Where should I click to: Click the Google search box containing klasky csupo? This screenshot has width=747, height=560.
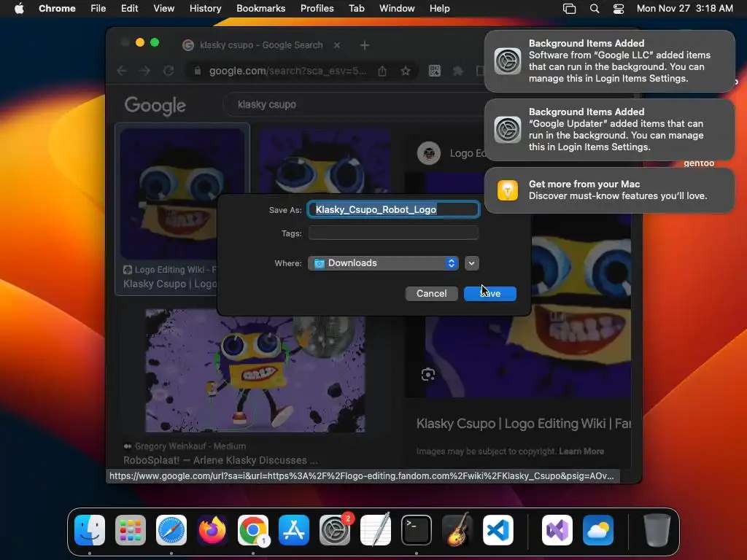355,105
